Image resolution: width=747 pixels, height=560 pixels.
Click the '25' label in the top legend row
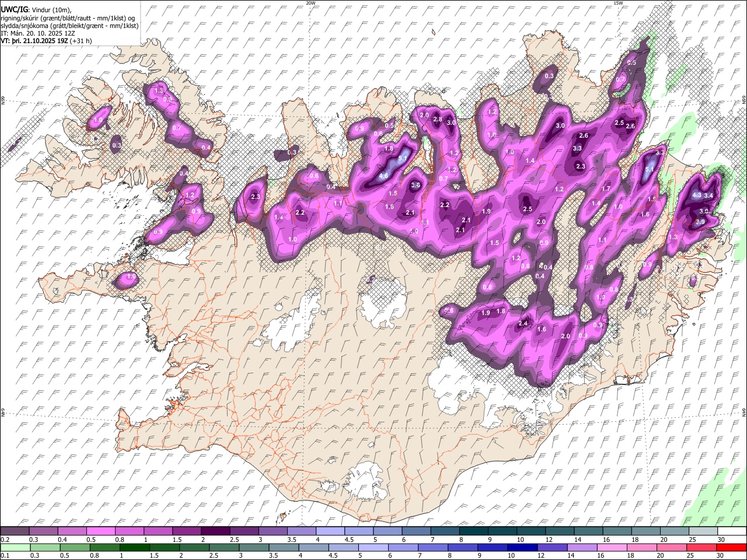coord(692,540)
